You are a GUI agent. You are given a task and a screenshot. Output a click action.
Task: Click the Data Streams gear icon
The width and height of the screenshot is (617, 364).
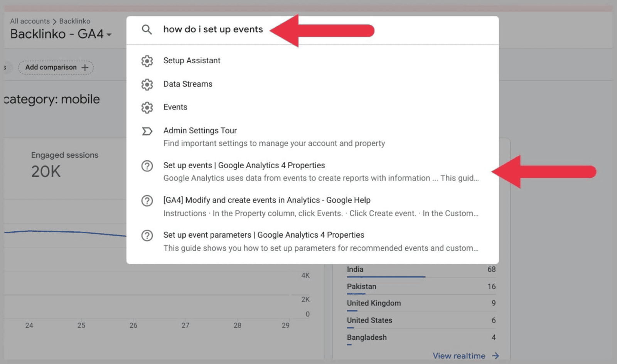[147, 84]
